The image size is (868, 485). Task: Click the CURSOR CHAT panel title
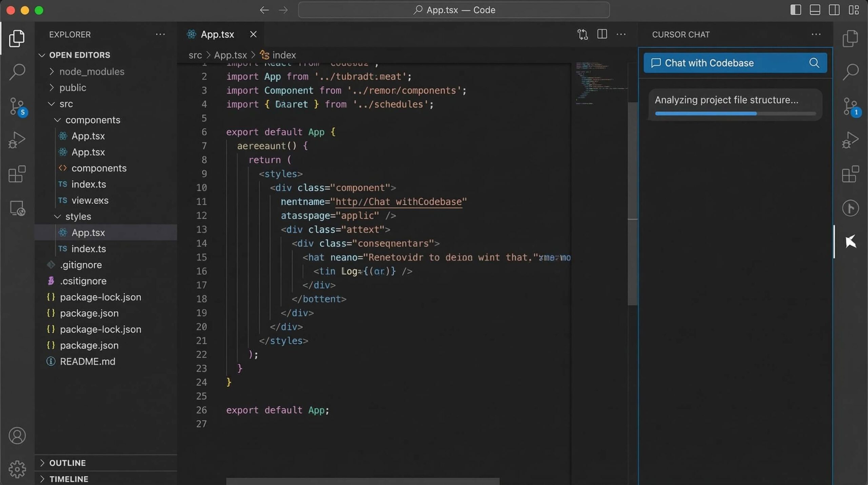680,34
